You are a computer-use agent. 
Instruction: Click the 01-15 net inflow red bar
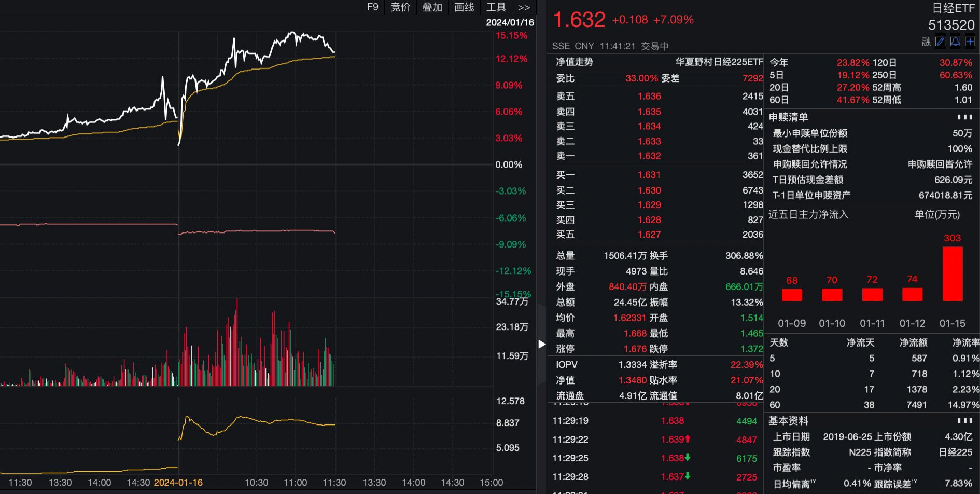tap(952, 274)
